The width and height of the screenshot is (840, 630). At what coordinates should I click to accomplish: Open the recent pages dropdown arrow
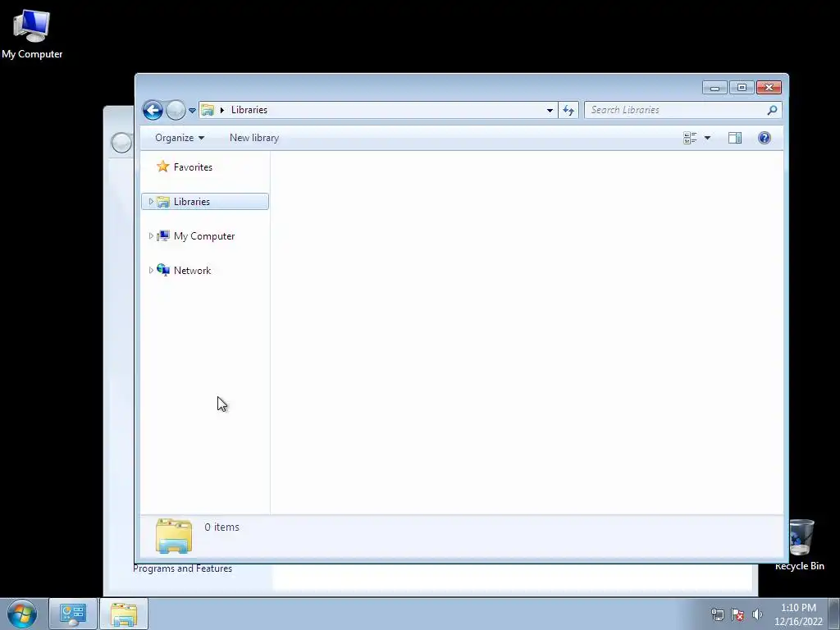(x=192, y=111)
